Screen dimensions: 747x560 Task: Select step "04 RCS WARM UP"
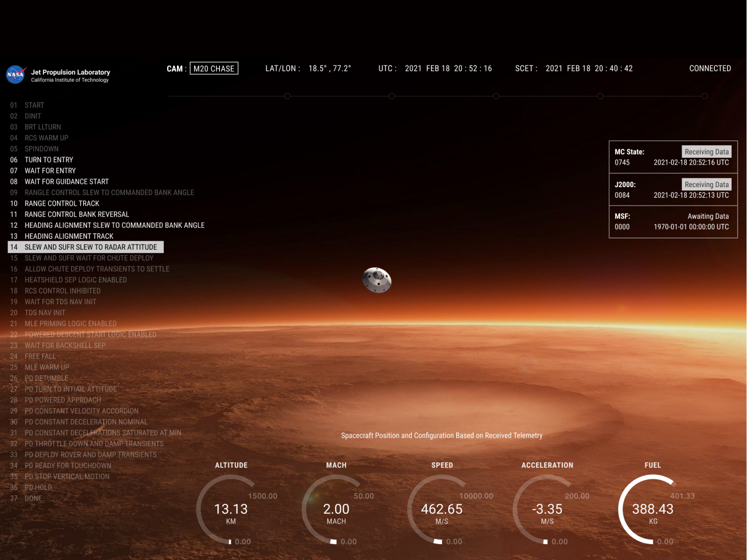click(x=39, y=138)
